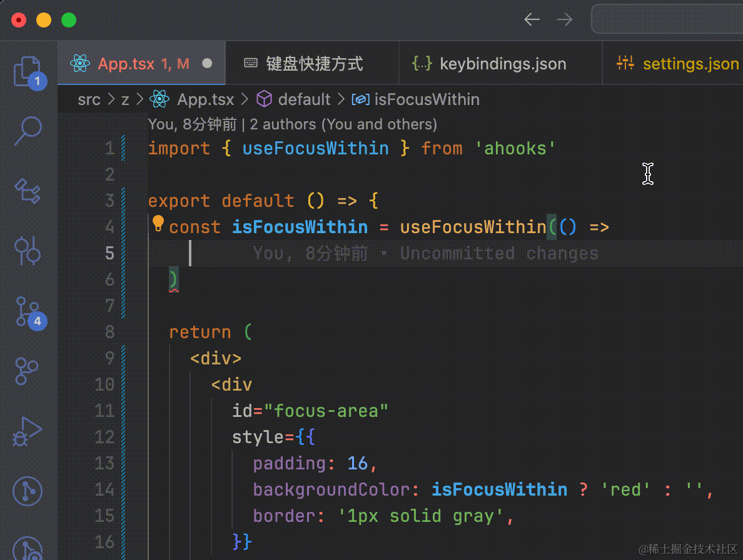Click the z folder breadcrumb

tap(125, 99)
